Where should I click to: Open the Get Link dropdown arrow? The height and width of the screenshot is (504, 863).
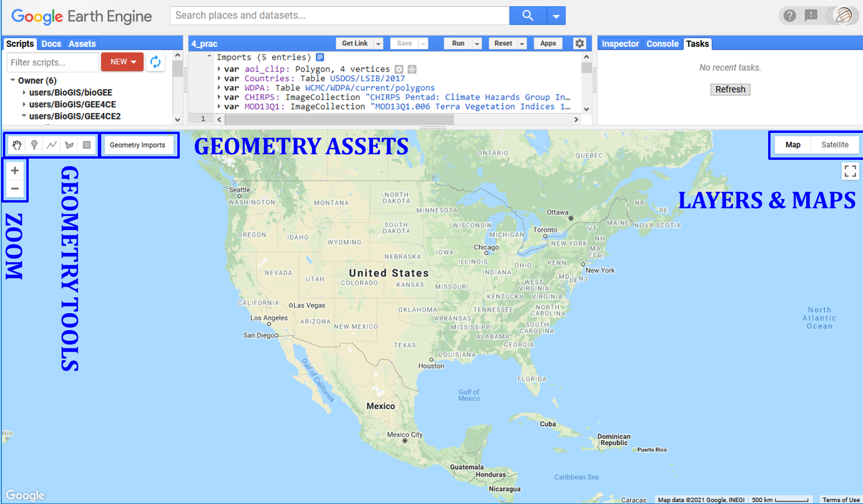378,44
